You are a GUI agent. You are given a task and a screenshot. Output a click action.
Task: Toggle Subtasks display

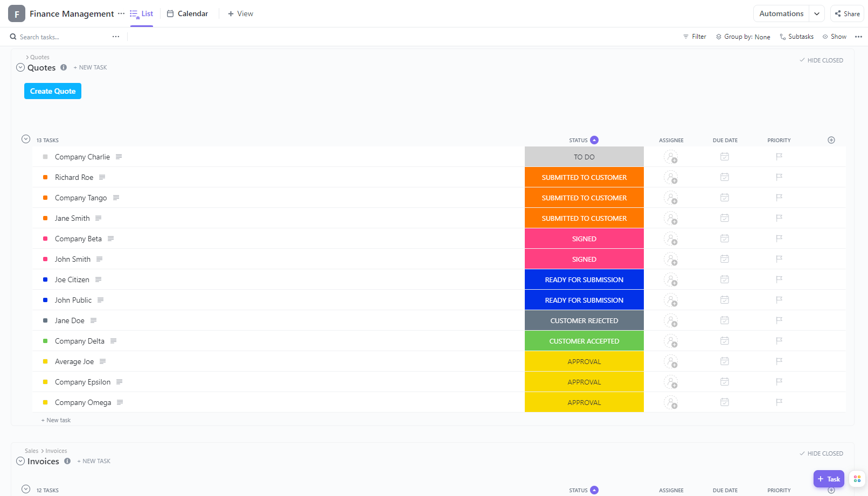pyautogui.click(x=796, y=37)
